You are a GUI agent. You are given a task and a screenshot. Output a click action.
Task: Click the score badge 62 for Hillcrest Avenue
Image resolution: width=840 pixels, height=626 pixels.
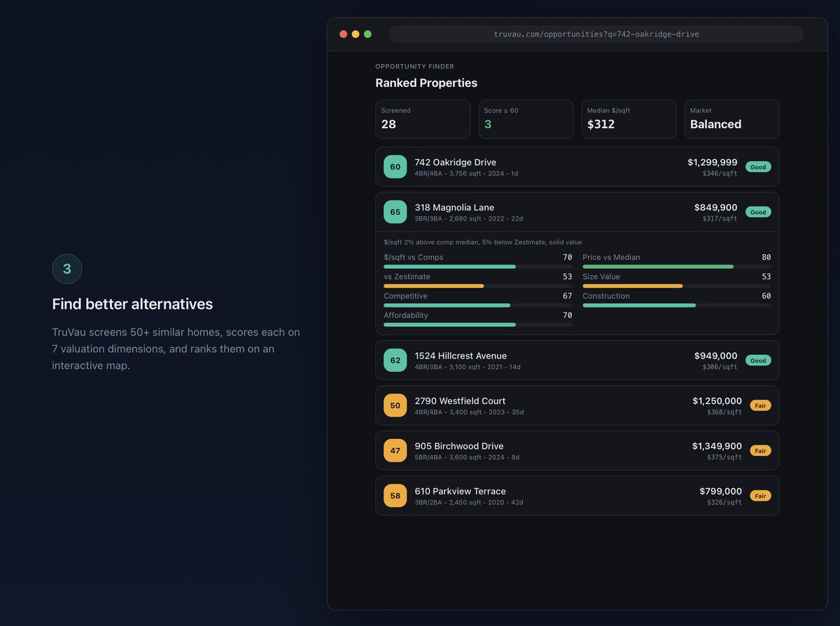tap(395, 361)
